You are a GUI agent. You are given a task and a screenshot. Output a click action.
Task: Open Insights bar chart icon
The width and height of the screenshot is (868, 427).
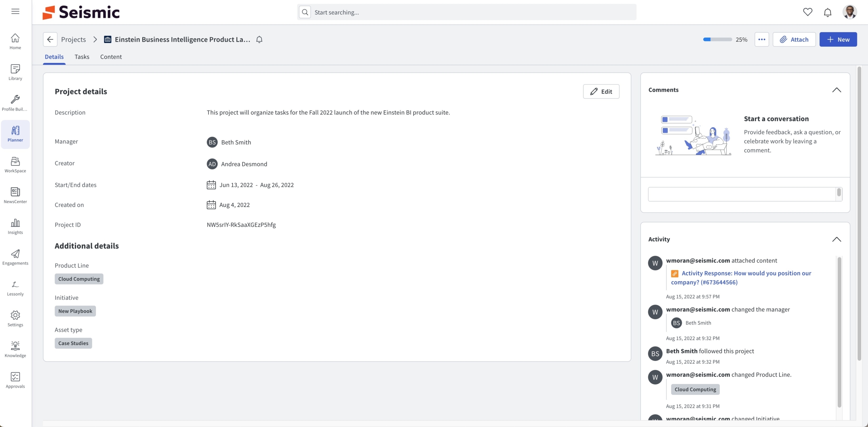click(x=15, y=226)
